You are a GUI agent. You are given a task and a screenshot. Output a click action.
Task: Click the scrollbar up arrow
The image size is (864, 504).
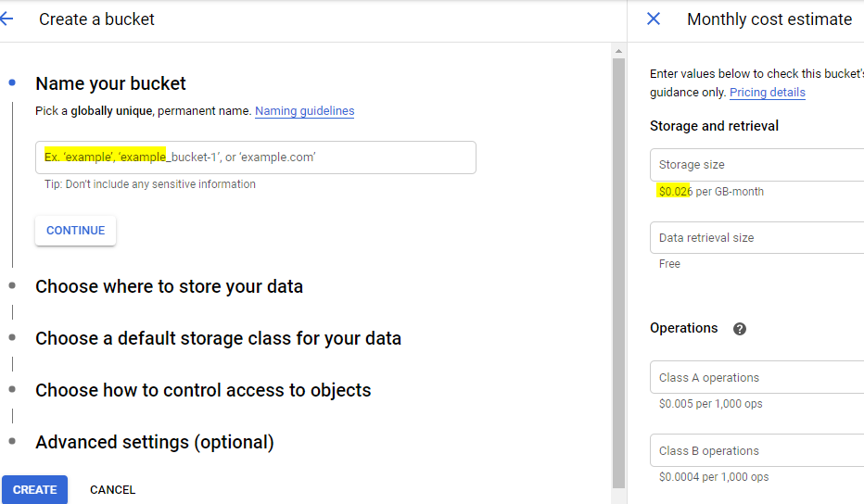click(618, 51)
